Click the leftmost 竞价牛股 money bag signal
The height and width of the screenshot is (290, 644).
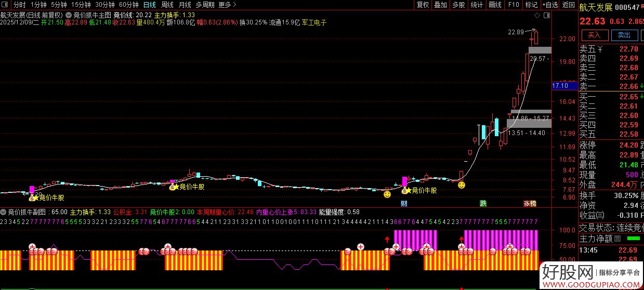[x=32, y=197]
